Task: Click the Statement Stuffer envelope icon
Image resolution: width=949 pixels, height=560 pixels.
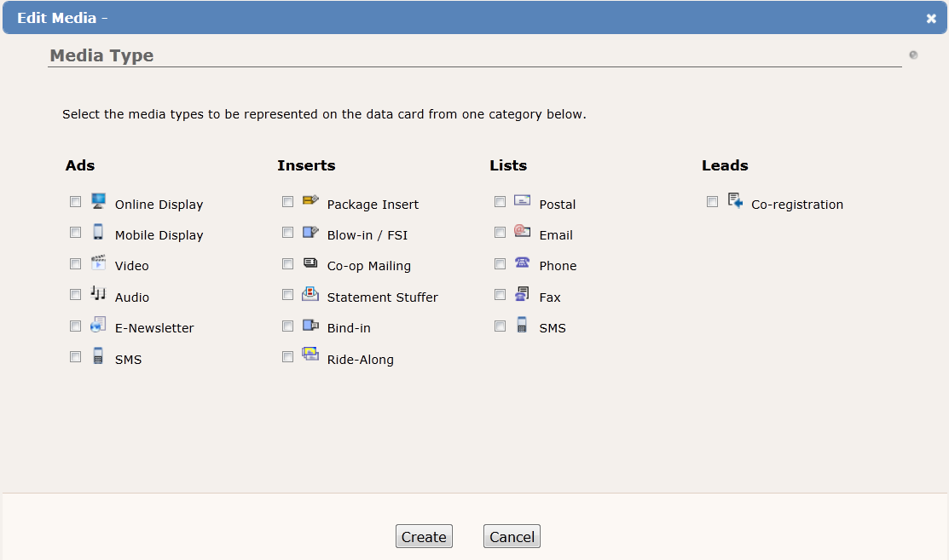Action: point(310,294)
